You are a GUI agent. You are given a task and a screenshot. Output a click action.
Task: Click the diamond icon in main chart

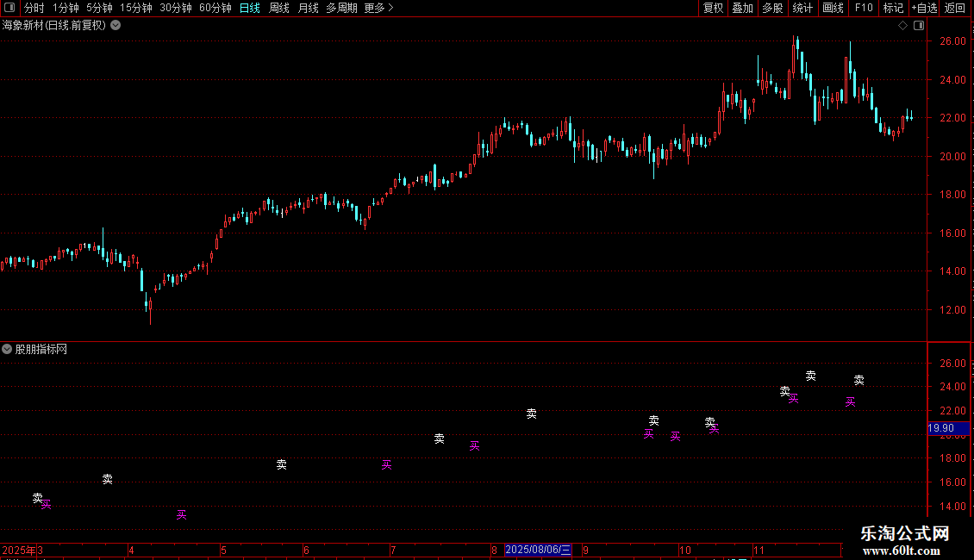(x=903, y=26)
